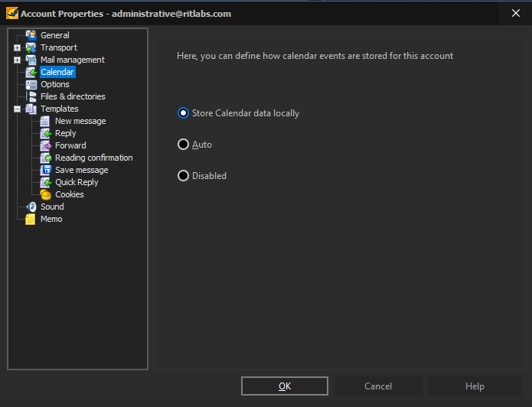This screenshot has width=532, height=407.
Task: Collapse the Templates tree node
Action: click(17, 109)
